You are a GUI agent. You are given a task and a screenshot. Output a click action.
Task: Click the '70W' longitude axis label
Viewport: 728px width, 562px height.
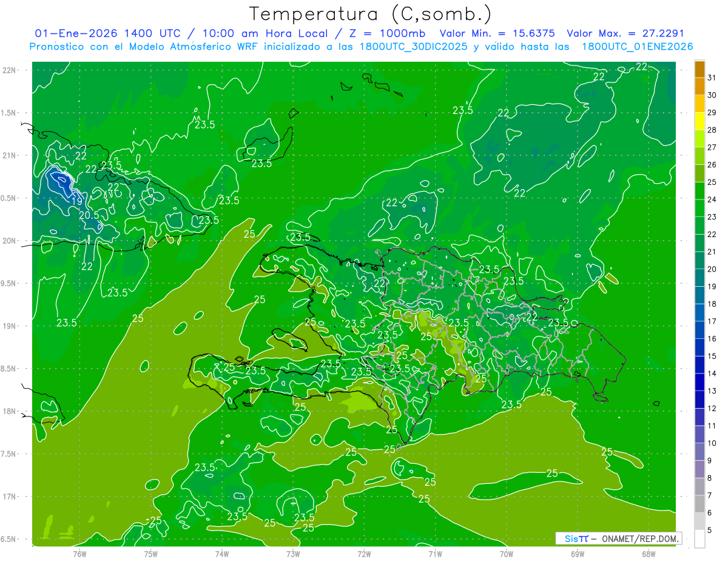(x=506, y=554)
